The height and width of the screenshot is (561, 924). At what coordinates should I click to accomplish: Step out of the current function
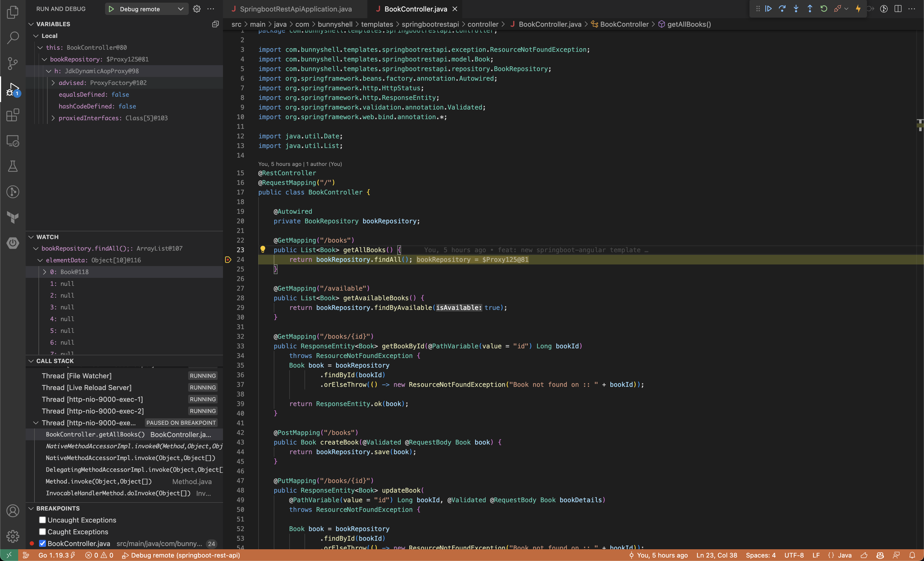[810, 9]
